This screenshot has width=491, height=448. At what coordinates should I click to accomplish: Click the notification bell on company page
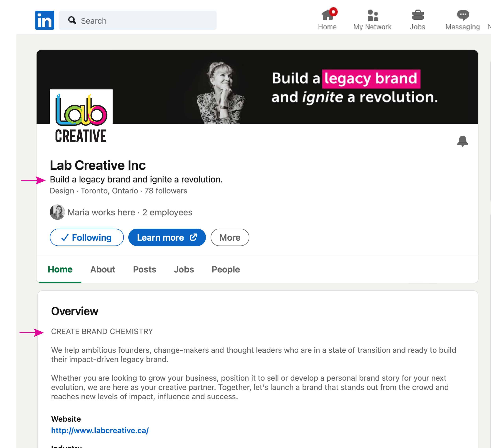(462, 141)
